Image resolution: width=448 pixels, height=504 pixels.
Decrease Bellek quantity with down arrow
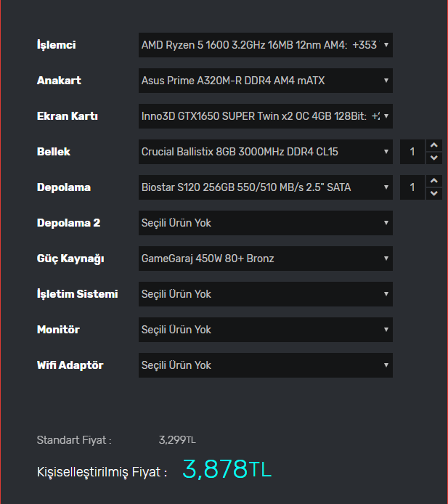[x=434, y=158]
